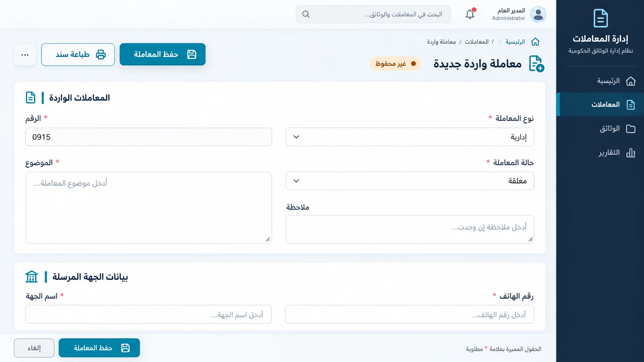Go to الرئيسية breadcrumb link
This screenshot has height=362, width=644.
tap(515, 42)
